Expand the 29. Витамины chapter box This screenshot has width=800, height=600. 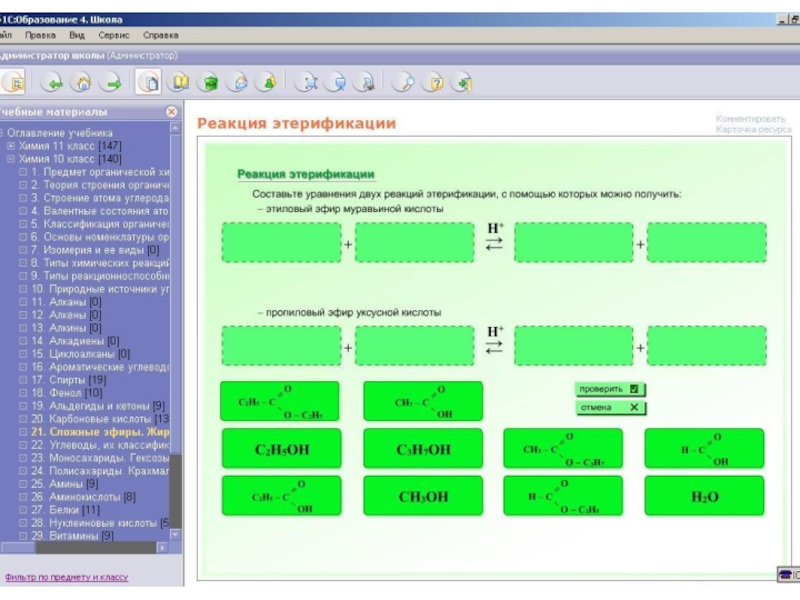pos(23,536)
